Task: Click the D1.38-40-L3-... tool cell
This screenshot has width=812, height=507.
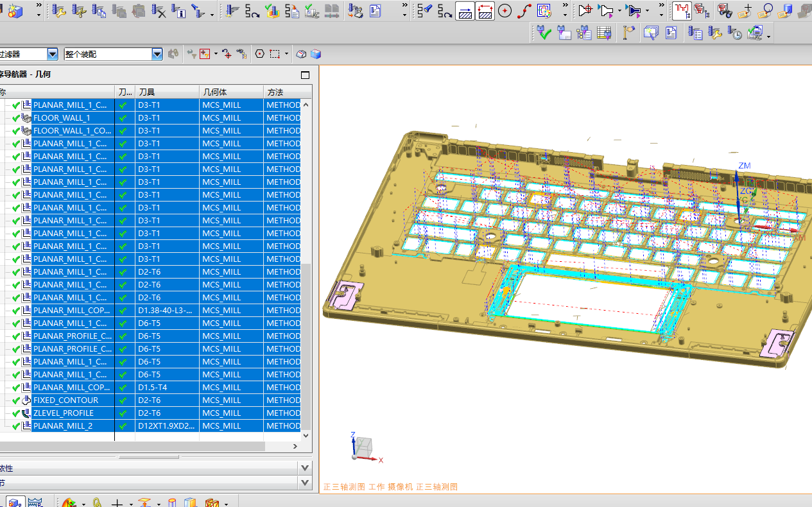Action: pos(167,310)
